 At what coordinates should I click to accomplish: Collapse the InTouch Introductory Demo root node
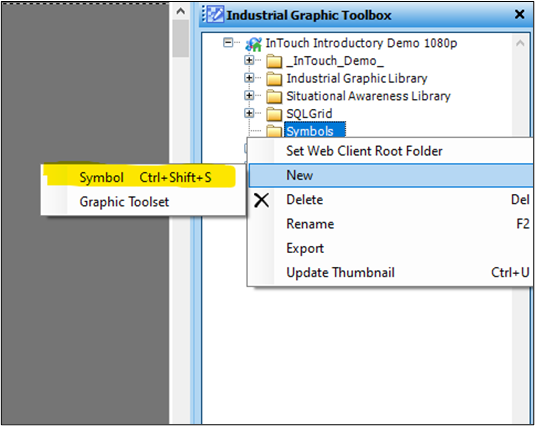coord(228,43)
